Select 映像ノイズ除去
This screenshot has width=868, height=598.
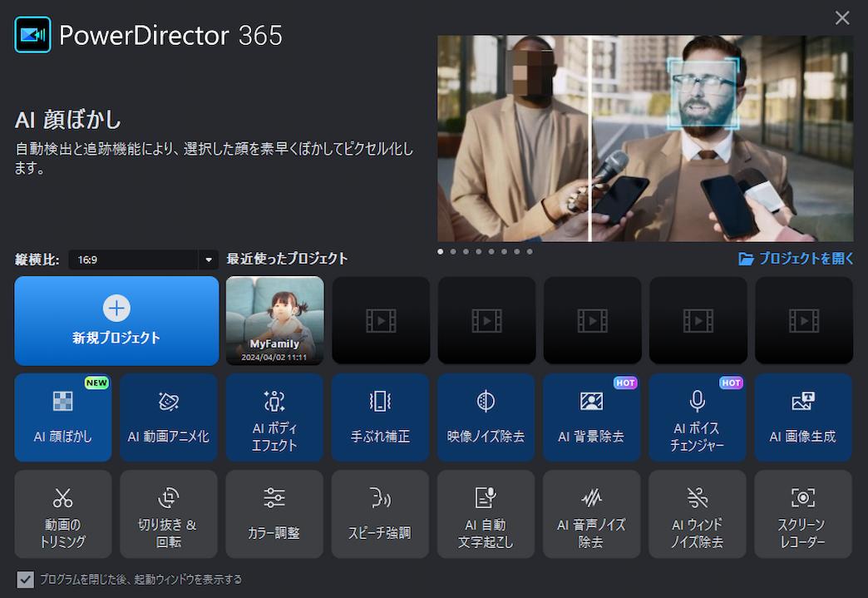click(x=486, y=418)
